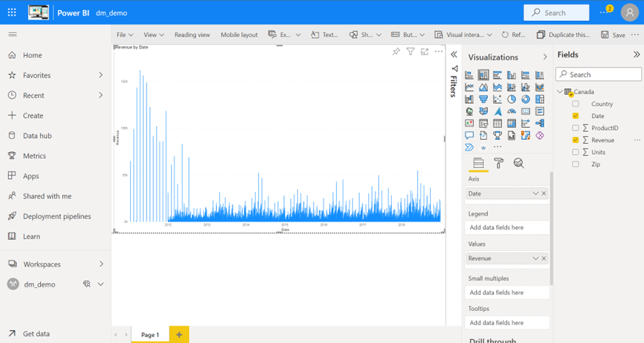Select the pie chart visualization icon
Screen dimensions: 644x343
tap(512, 100)
